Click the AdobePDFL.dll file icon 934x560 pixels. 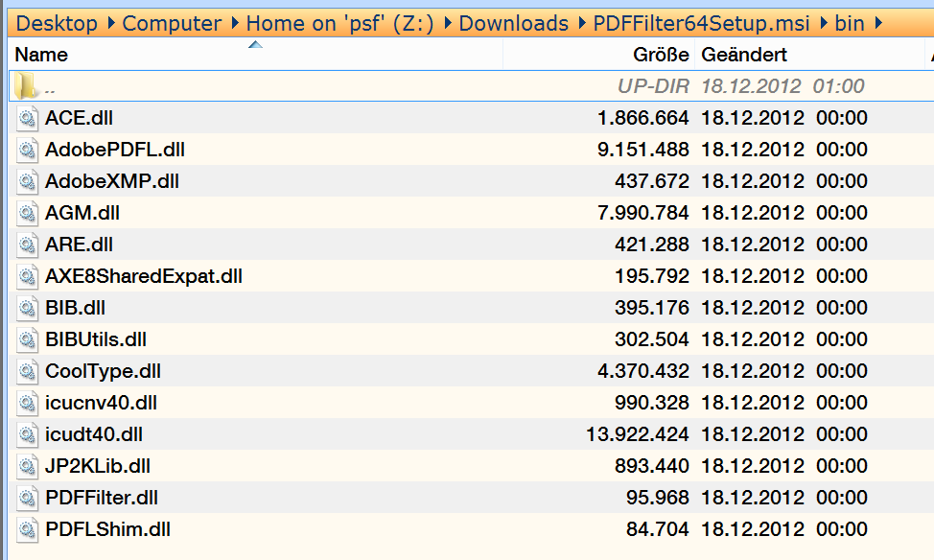pos(27,150)
